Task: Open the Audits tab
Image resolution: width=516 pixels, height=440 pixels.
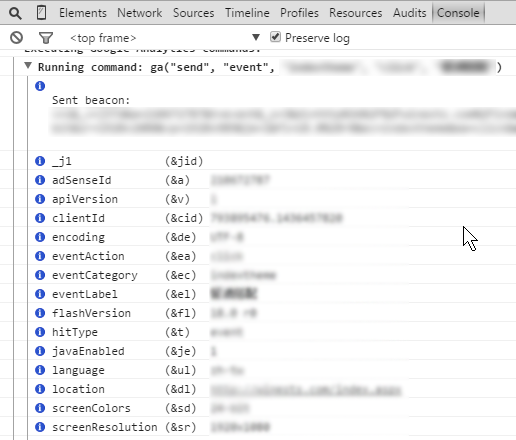Action: (x=409, y=13)
